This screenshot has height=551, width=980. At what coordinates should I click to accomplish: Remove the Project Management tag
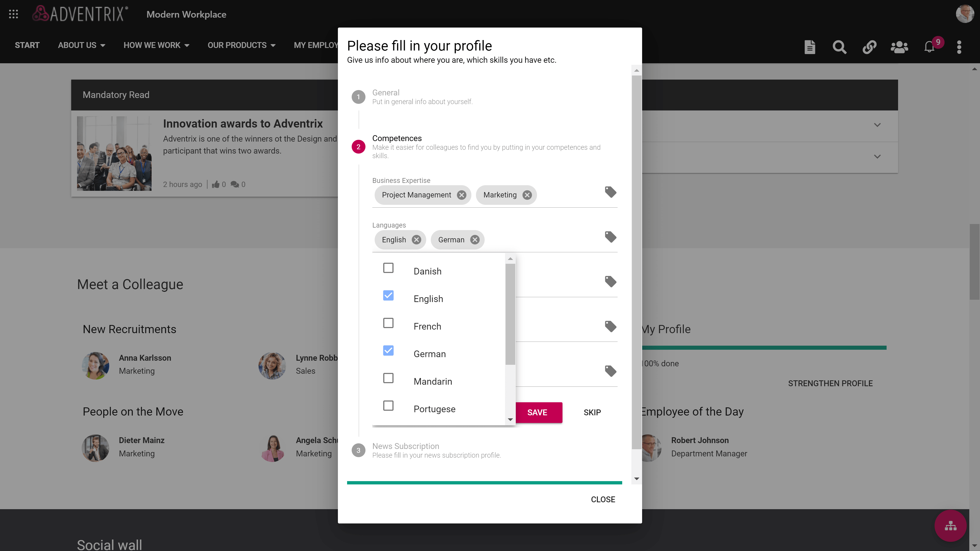tap(461, 195)
